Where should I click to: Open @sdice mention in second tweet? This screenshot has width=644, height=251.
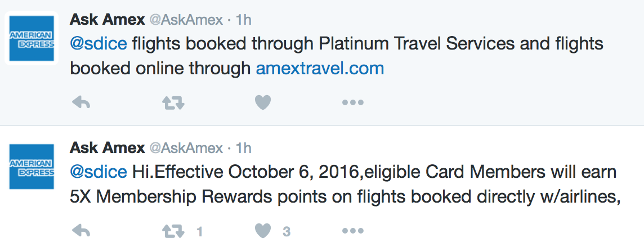point(99,173)
